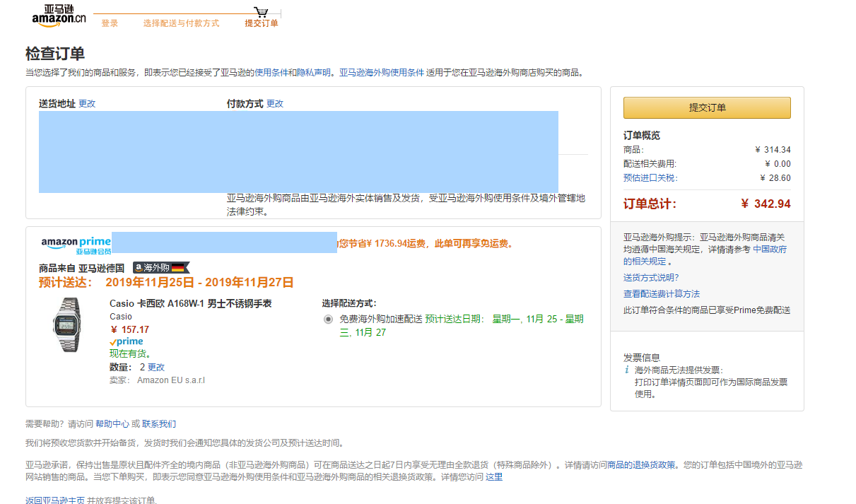The width and height of the screenshot is (856, 504).
Task: Click the 这里 details link
Action: [494, 477]
